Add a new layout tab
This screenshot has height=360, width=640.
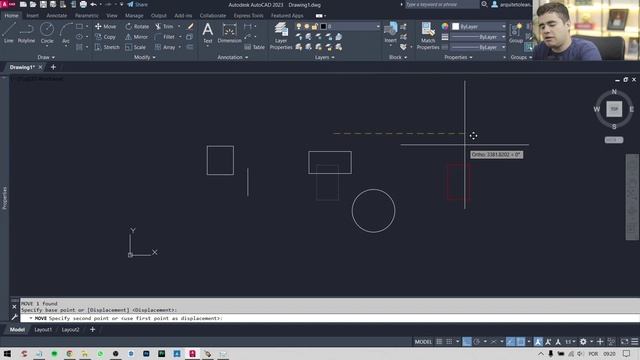coord(92,329)
